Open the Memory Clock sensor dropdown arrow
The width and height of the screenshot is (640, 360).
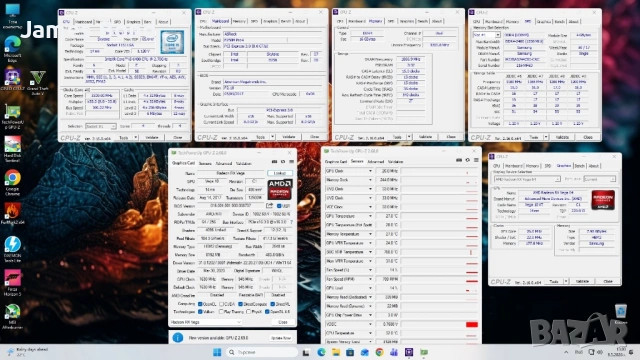pyautogui.click(x=370, y=180)
